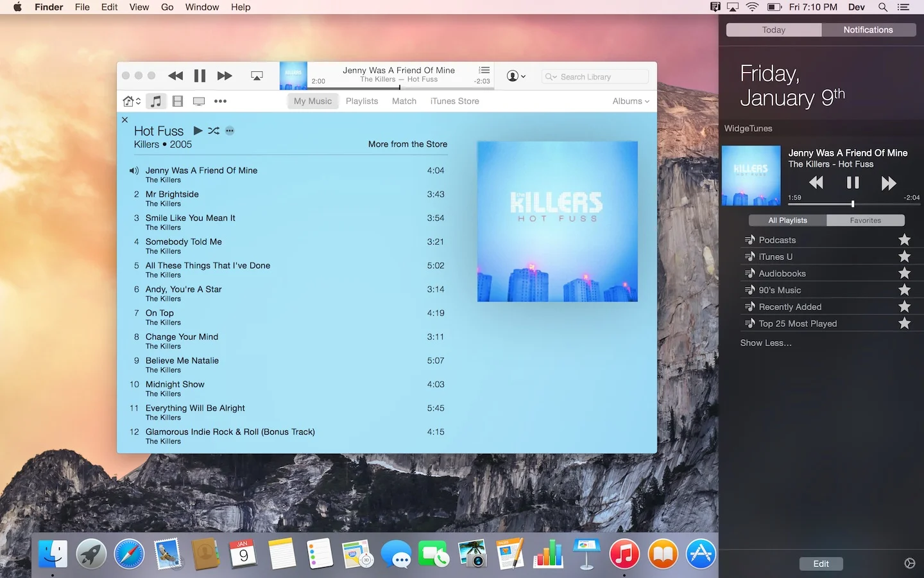
Task: Switch to the Music library icon
Action: coord(156,101)
